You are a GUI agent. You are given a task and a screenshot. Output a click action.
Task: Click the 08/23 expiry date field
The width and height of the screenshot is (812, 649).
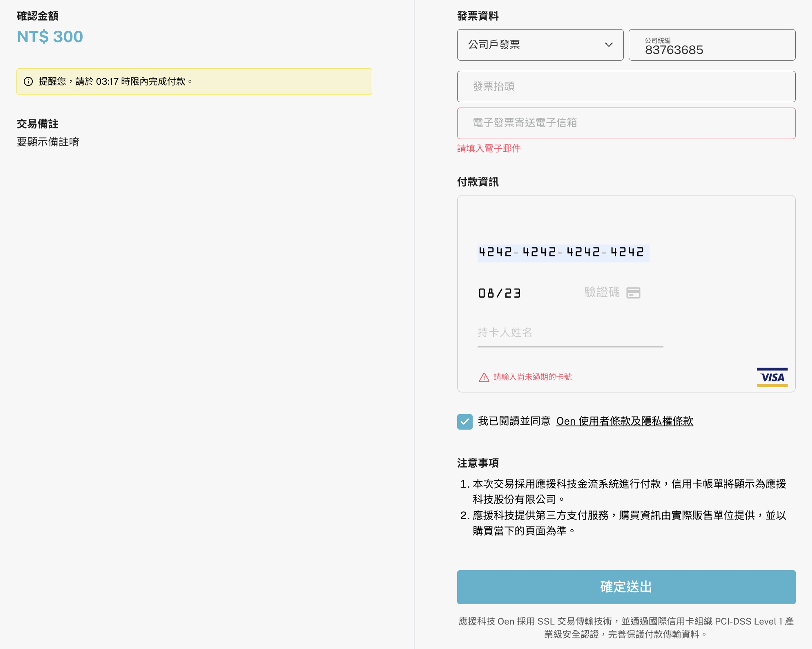500,293
